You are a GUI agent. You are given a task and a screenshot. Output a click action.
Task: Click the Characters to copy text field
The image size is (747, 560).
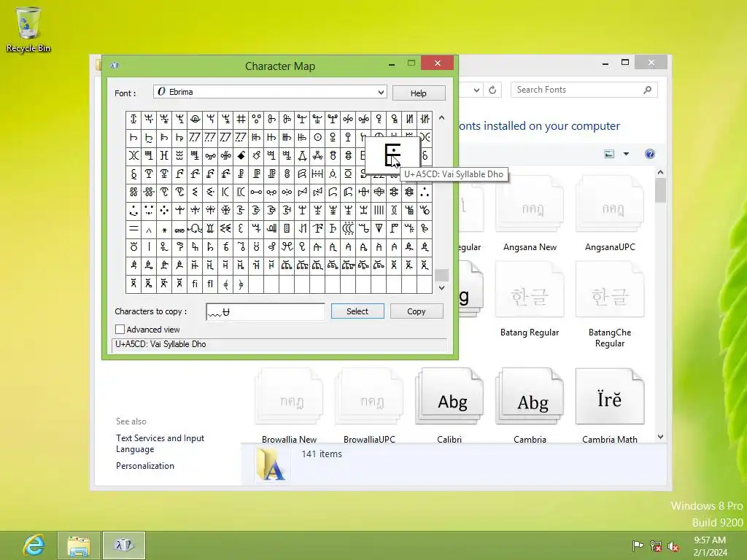pos(266,312)
